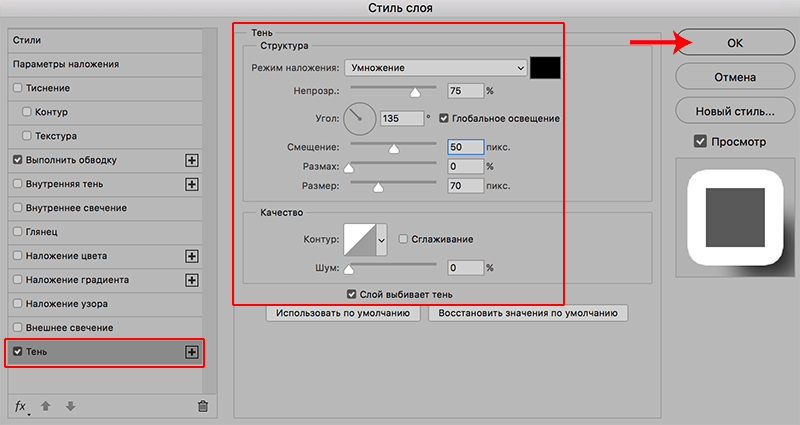
Task: Click the trash delete effect icon
Action: 203,405
